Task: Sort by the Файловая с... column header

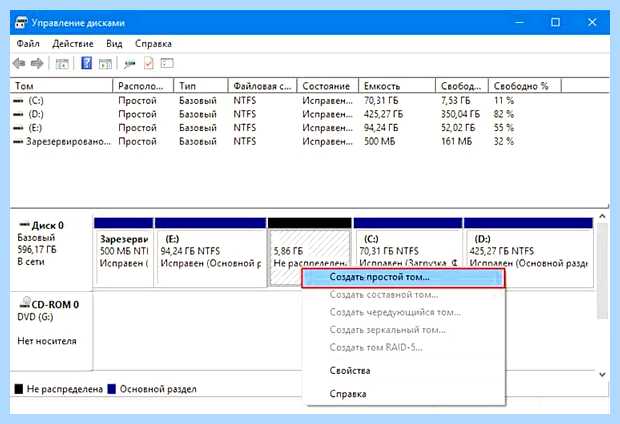Action: (x=262, y=86)
